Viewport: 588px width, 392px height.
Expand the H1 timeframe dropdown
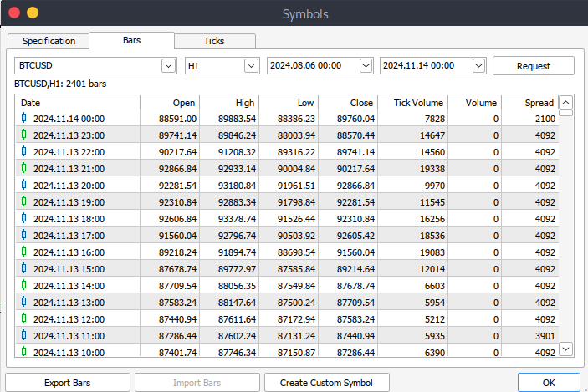click(251, 65)
